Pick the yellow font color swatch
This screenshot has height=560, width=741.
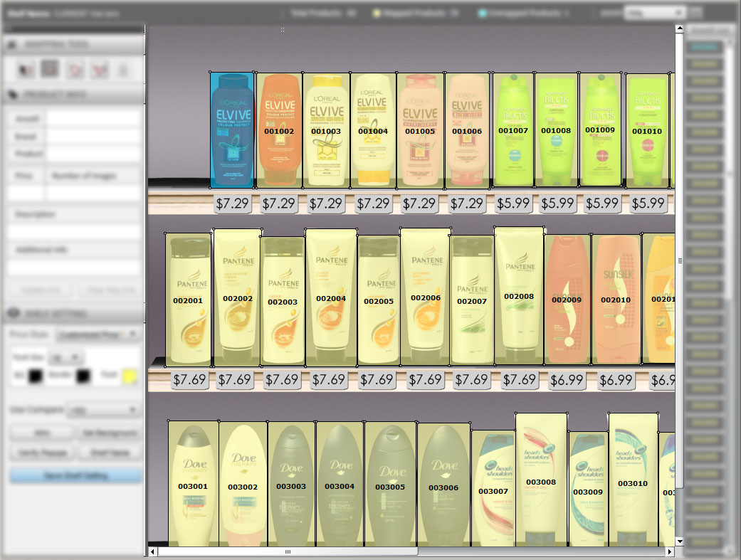coord(129,376)
